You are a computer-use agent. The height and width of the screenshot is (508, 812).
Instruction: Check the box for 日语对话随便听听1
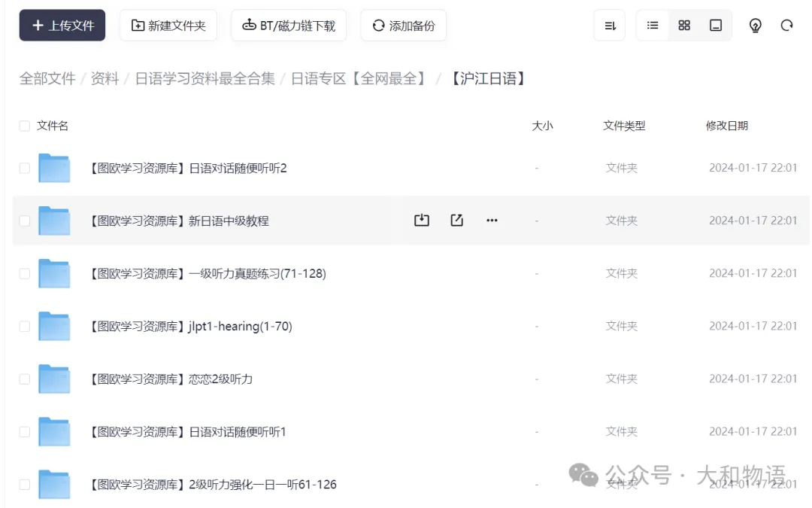[x=24, y=432]
